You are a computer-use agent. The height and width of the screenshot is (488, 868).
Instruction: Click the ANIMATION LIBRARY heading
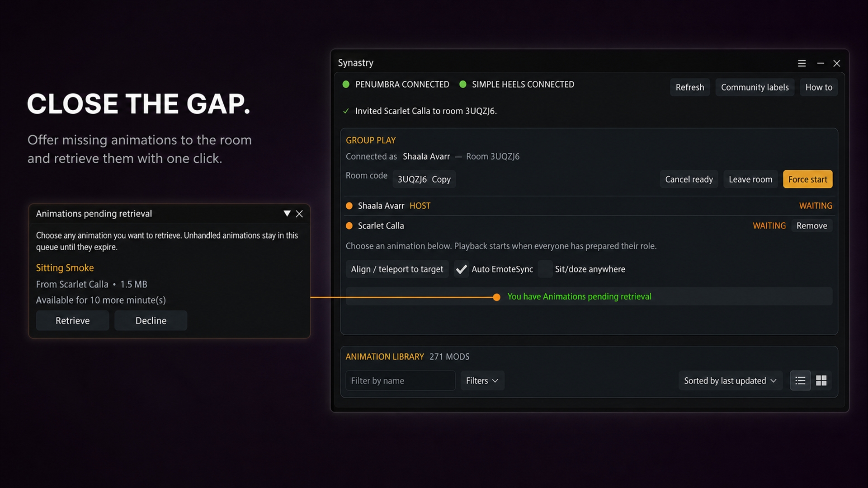point(385,357)
